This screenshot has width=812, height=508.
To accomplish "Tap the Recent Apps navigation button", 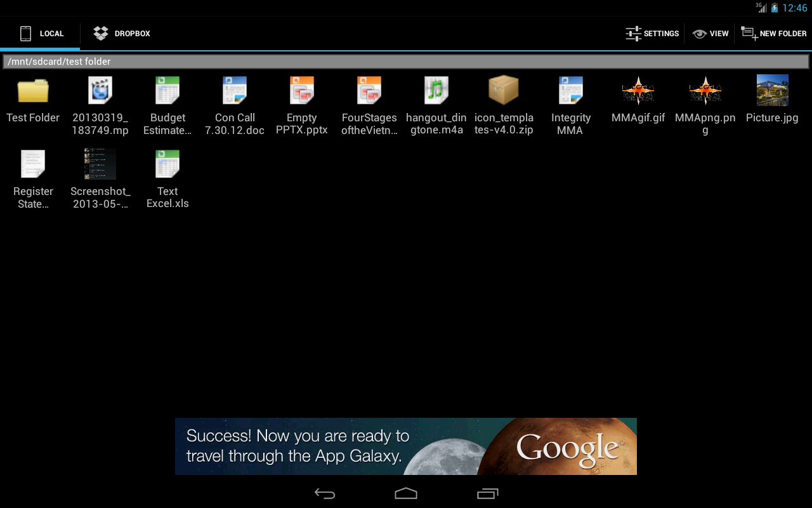I will coord(487,493).
